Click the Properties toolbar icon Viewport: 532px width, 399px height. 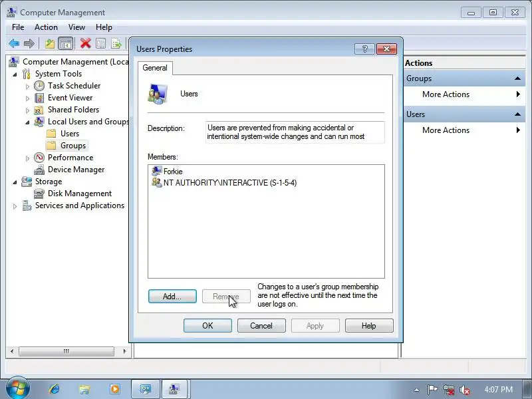click(x=101, y=43)
